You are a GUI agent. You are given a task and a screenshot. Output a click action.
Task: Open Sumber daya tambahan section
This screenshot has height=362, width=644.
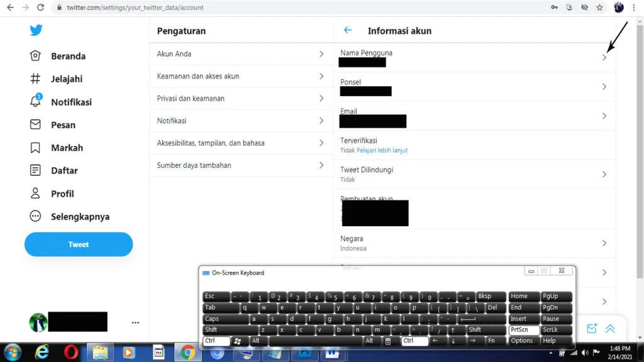tap(241, 165)
